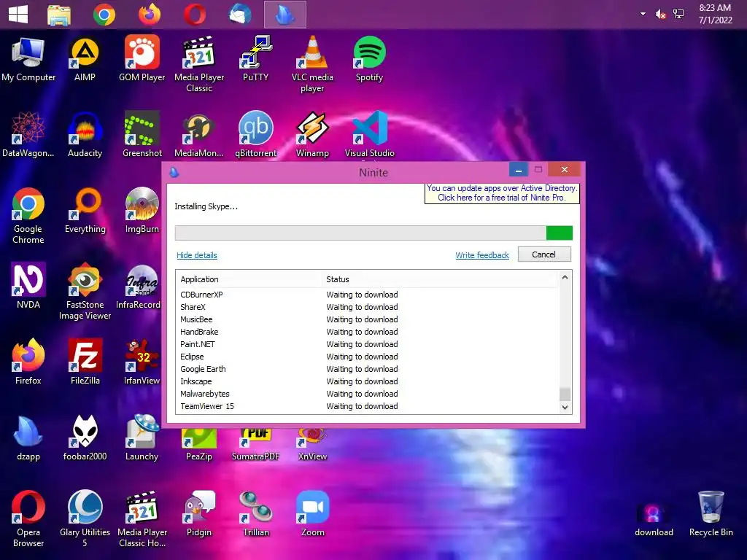Open the Greenshot desktop icon
This screenshot has width=747, height=560.
point(142,135)
